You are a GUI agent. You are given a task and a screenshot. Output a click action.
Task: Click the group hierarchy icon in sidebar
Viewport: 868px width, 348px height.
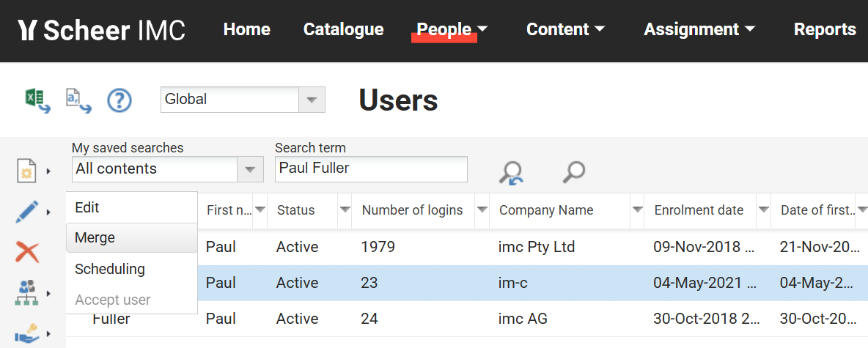(x=27, y=294)
